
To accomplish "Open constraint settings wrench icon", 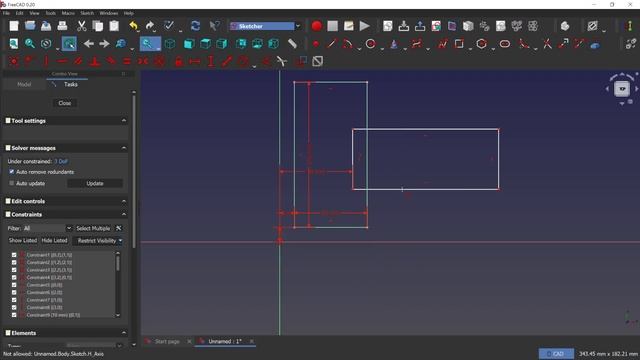I will pos(118,228).
